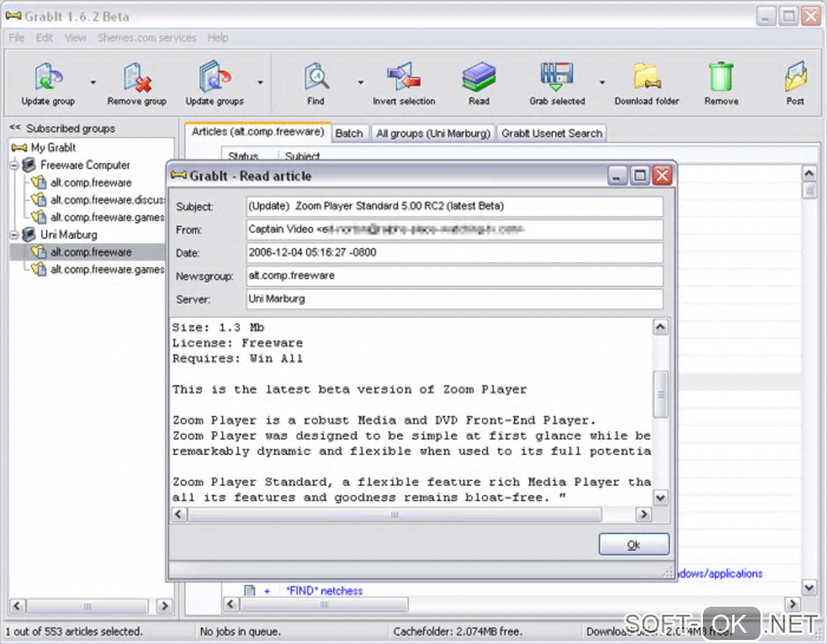Select alt.comp.freeware.games under Uni Marburg
Image resolution: width=827 pixels, height=644 pixels.
pos(98,269)
